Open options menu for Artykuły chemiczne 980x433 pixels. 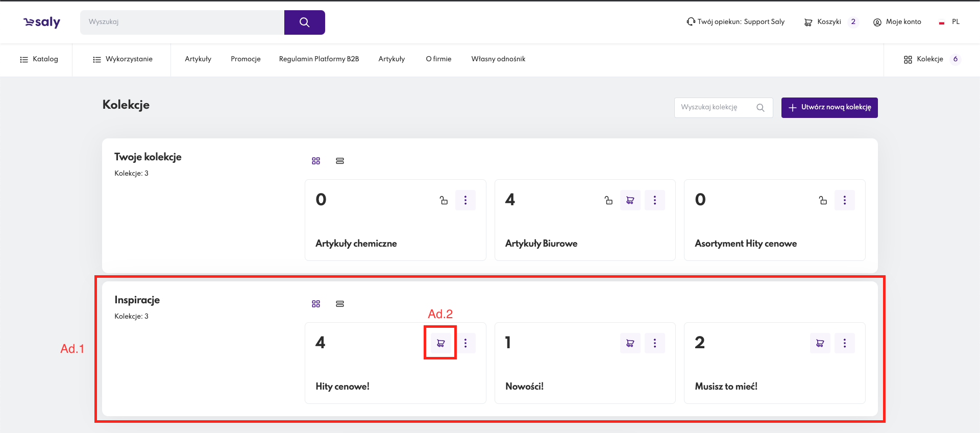pyautogui.click(x=465, y=200)
